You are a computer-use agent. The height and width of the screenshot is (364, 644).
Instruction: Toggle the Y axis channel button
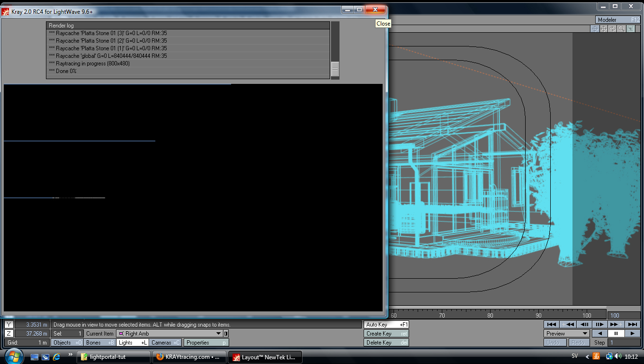(9, 325)
